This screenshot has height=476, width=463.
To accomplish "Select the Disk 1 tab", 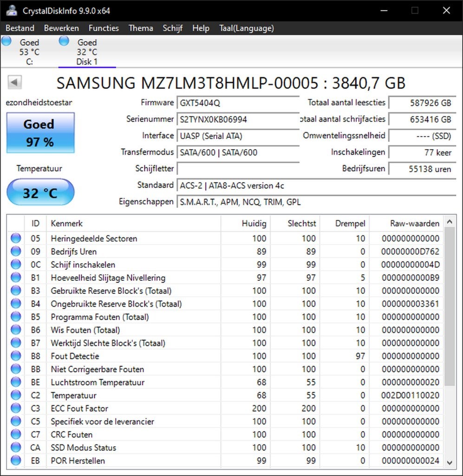I will [x=87, y=51].
